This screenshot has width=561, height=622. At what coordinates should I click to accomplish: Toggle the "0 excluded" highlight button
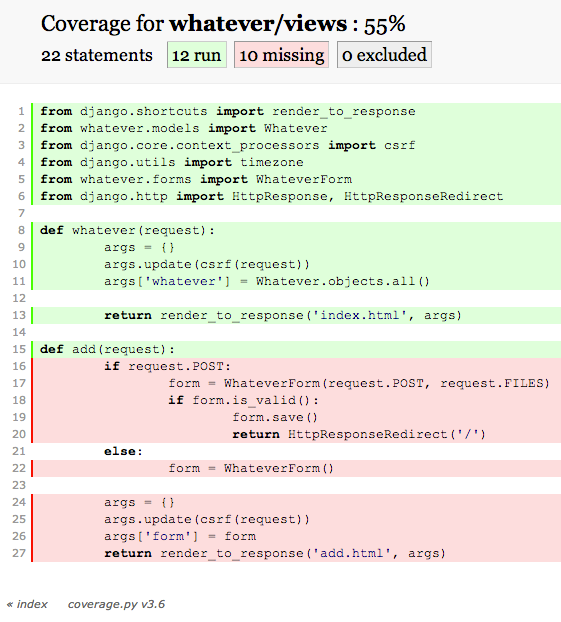[x=384, y=55]
